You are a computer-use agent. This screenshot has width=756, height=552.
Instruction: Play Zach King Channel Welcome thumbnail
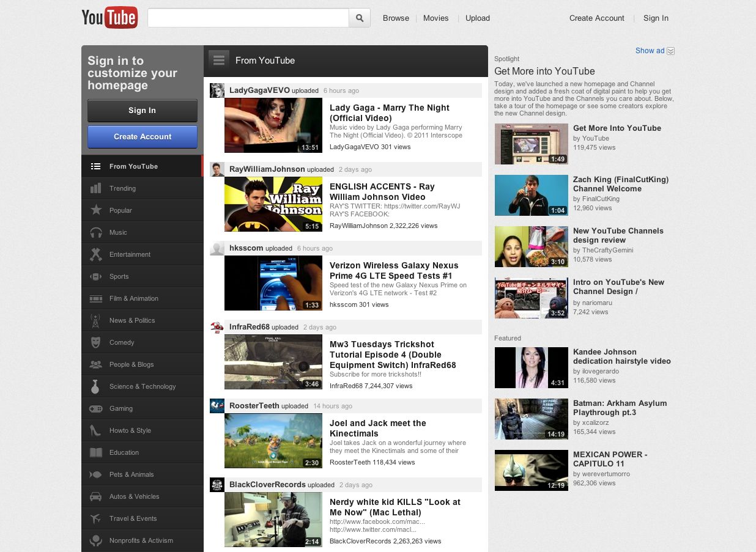click(x=531, y=195)
